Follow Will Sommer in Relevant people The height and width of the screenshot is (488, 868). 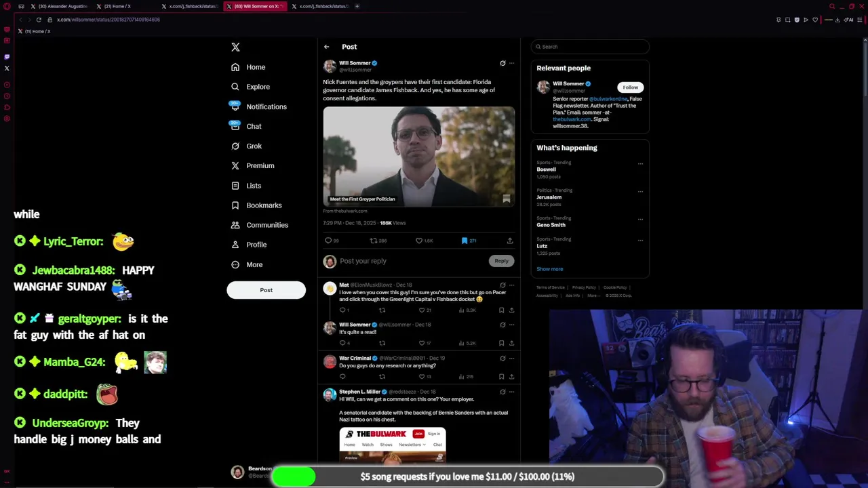[x=630, y=87]
